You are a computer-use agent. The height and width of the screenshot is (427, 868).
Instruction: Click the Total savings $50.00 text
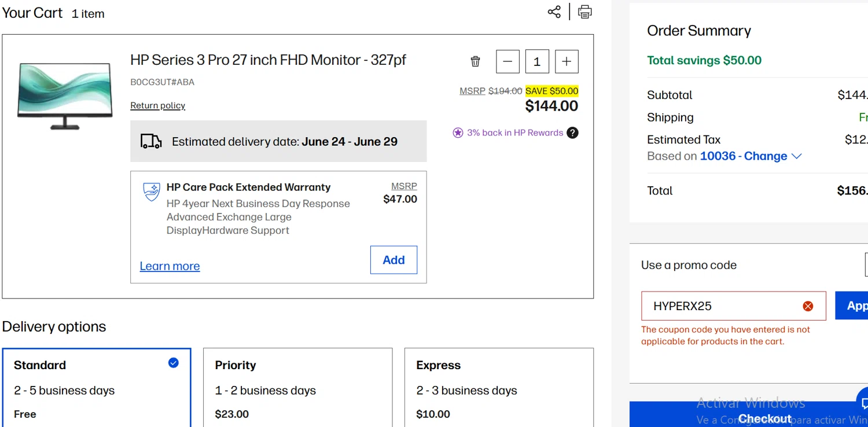point(704,60)
